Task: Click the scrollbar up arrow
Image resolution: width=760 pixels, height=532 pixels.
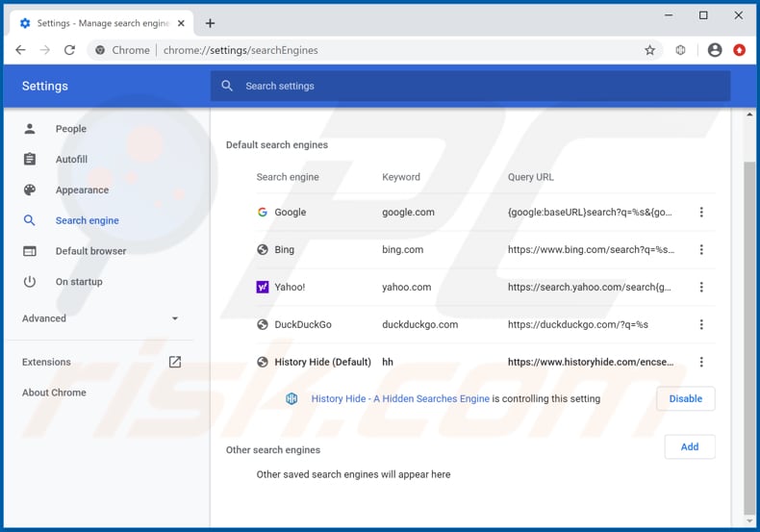Action: tap(749, 114)
